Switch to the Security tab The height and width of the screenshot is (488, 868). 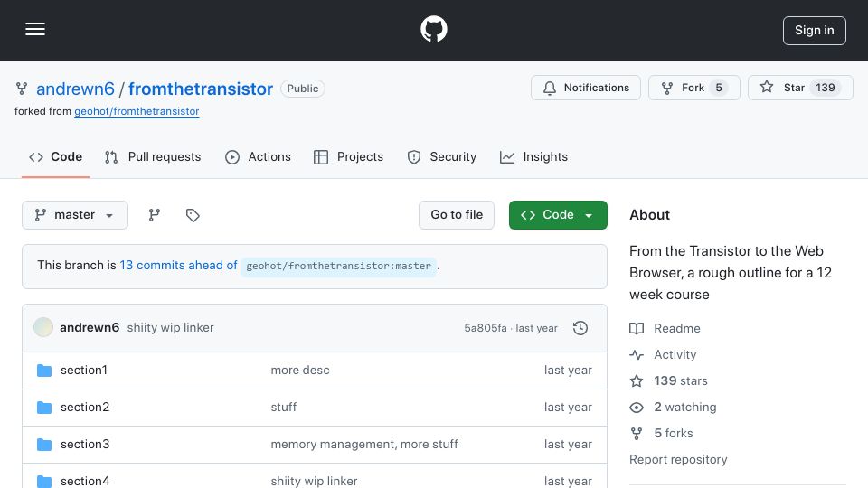point(442,157)
